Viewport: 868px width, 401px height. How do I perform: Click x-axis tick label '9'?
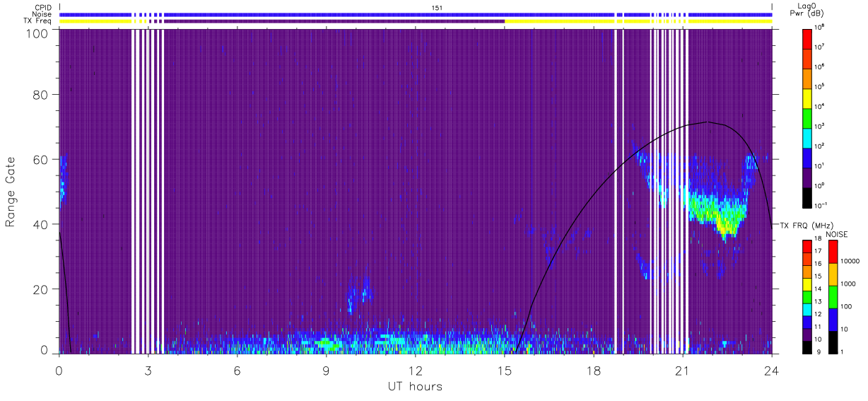pyautogui.click(x=326, y=371)
